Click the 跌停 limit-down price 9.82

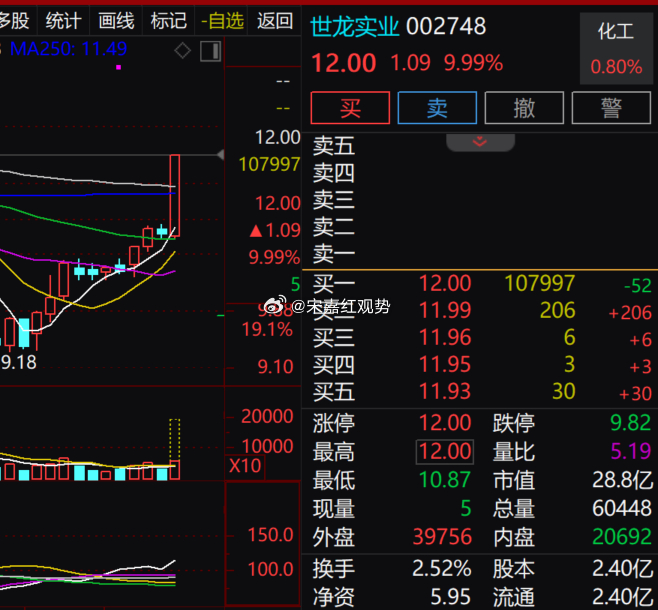[631, 423]
